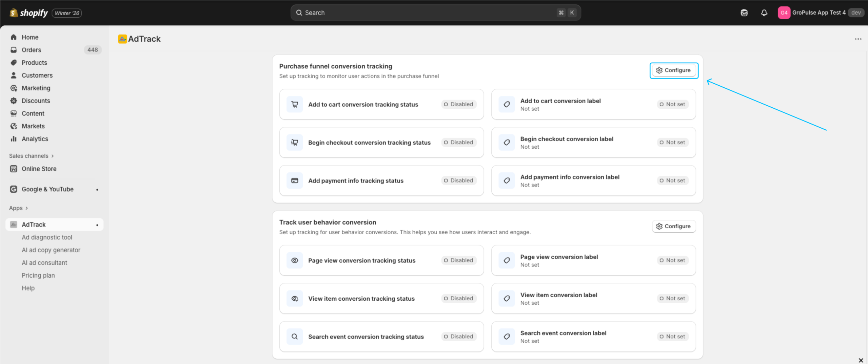Click the add payment info card icon
868x364 pixels.
click(295, 180)
